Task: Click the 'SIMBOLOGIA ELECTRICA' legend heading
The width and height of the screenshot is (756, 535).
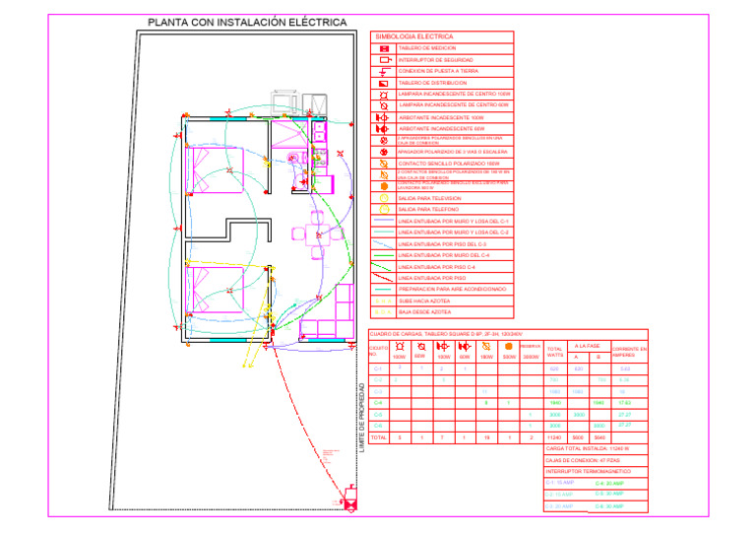Action: tap(414, 36)
